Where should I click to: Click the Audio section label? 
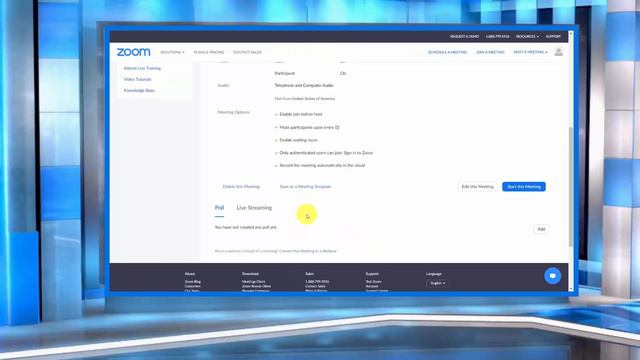(x=223, y=85)
